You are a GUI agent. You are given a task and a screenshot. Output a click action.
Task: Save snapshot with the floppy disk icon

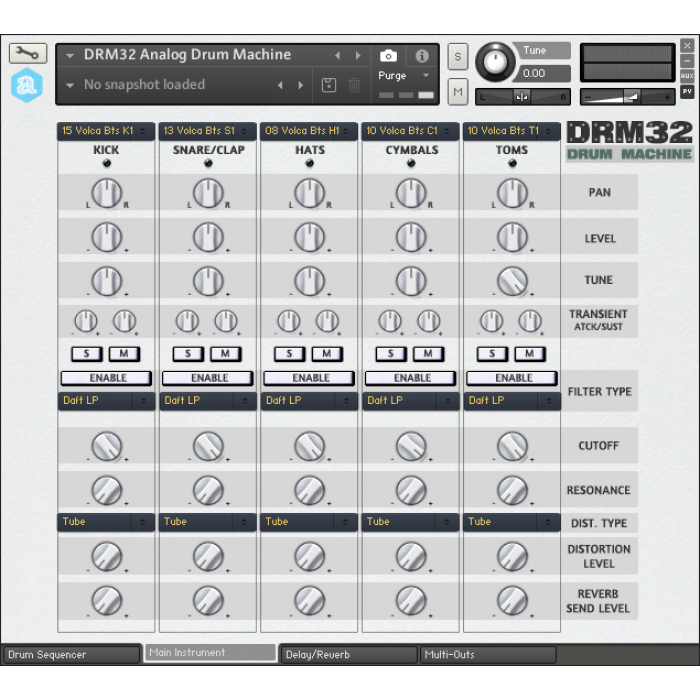click(329, 85)
